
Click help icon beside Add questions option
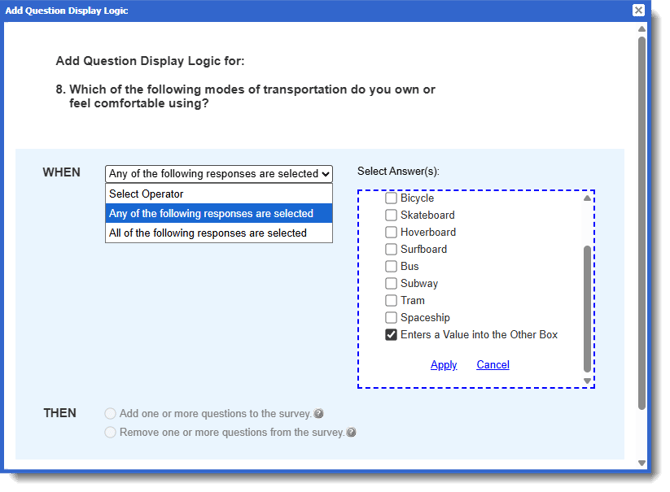tap(318, 414)
